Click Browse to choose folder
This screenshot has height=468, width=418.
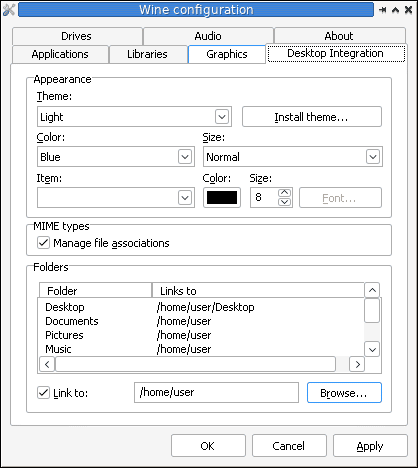coord(344,393)
